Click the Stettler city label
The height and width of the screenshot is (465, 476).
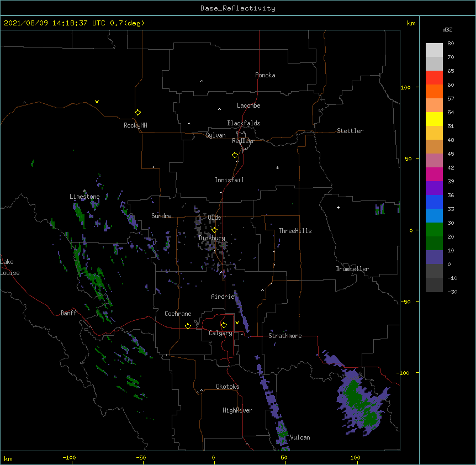click(x=350, y=131)
